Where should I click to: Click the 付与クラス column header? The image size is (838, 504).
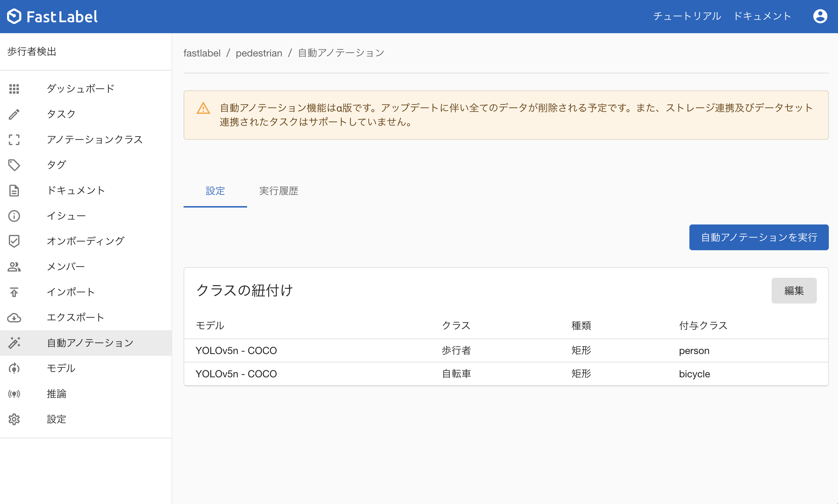click(704, 325)
